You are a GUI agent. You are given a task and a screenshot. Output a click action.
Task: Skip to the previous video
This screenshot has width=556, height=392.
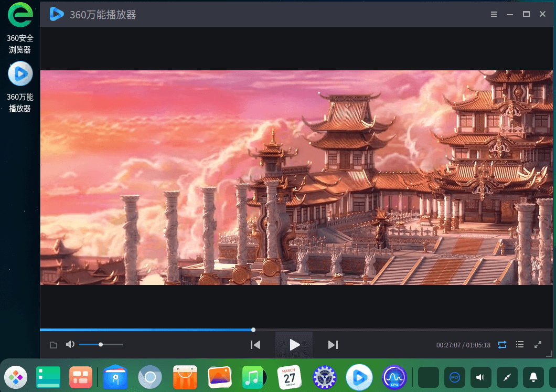coord(255,345)
